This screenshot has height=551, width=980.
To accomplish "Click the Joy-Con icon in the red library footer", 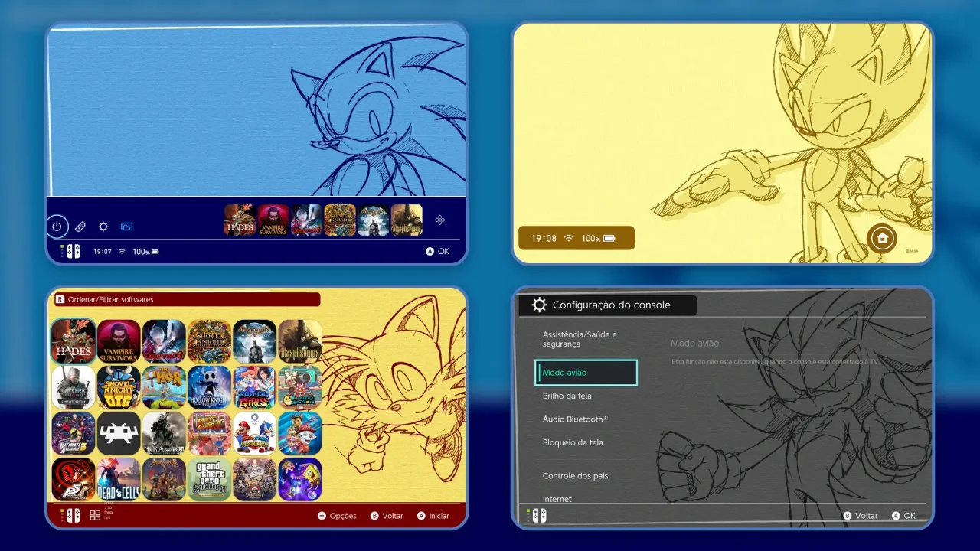I will click(70, 516).
